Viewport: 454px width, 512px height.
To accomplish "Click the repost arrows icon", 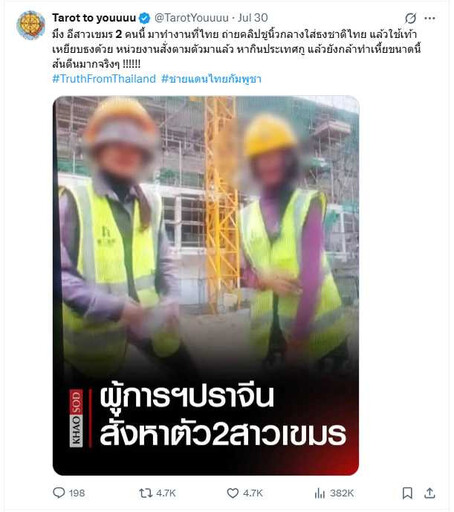I will pos(145,493).
